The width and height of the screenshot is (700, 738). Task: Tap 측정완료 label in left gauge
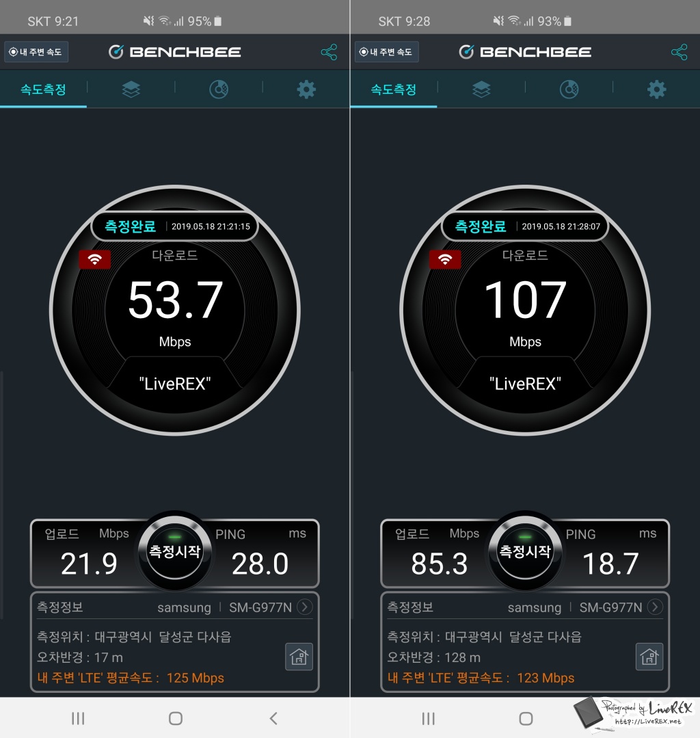click(131, 226)
